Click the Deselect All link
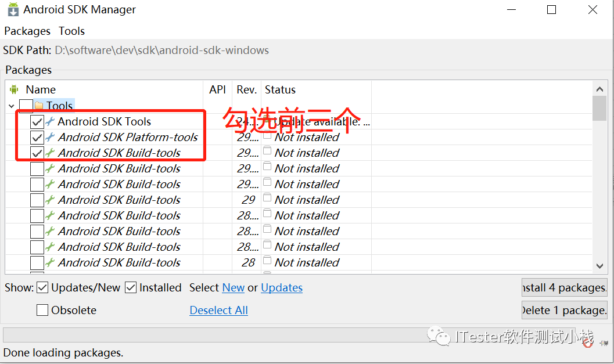This screenshot has width=614, height=364. (x=218, y=311)
